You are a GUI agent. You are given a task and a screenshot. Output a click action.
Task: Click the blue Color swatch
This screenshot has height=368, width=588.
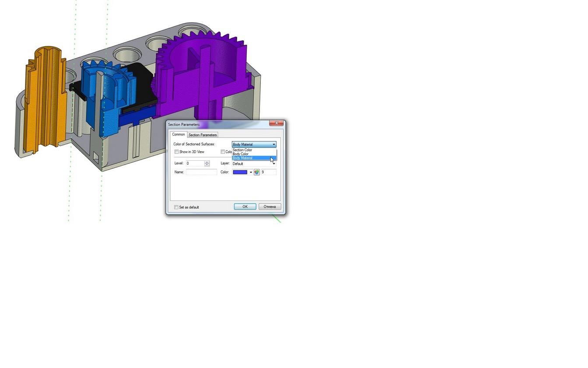coord(240,172)
